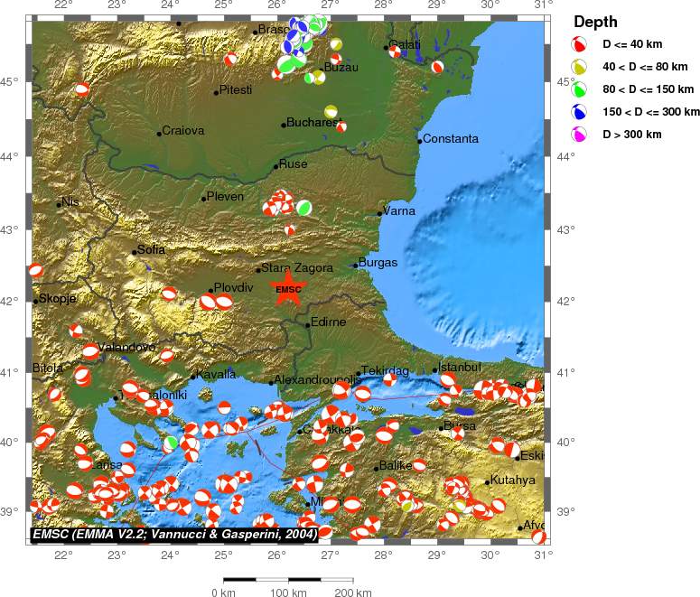Click the Ruse city label

coord(293,163)
